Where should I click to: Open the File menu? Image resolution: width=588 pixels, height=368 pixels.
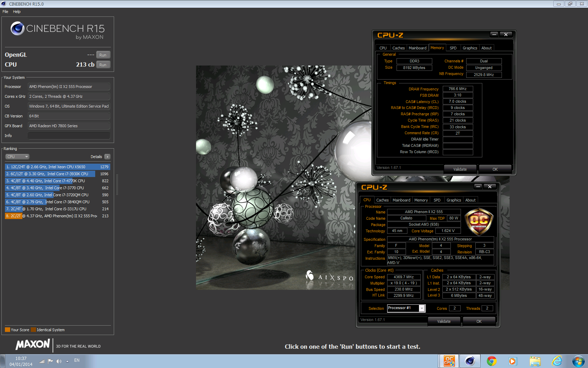pyautogui.click(x=5, y=12)
